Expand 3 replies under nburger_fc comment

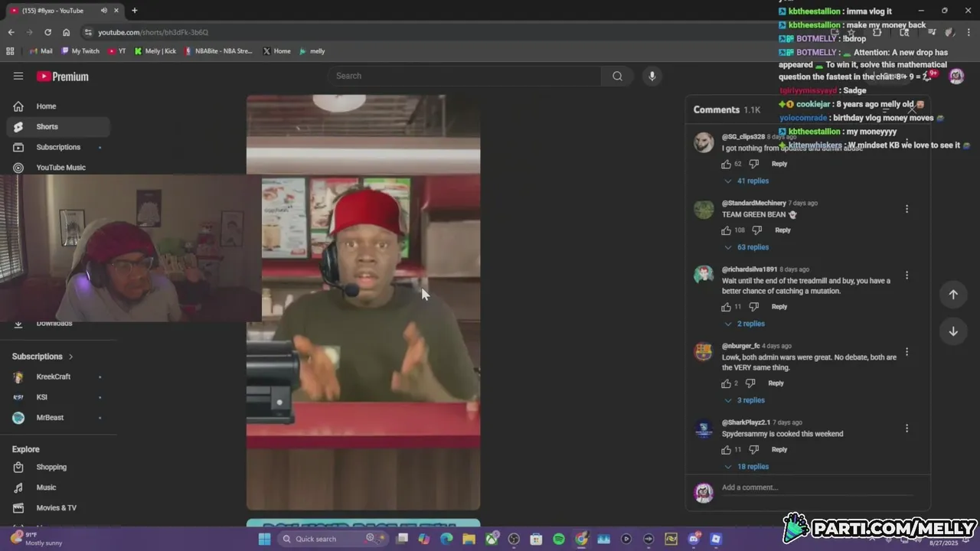point(744,400)
